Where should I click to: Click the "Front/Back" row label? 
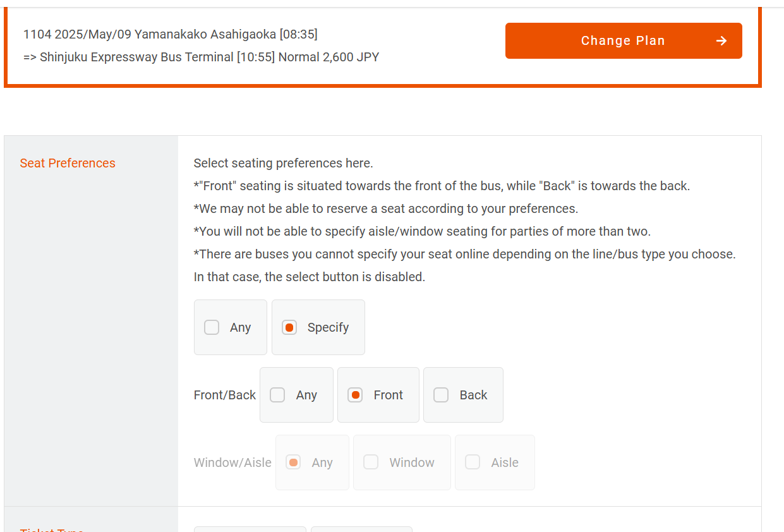[225, 395]
